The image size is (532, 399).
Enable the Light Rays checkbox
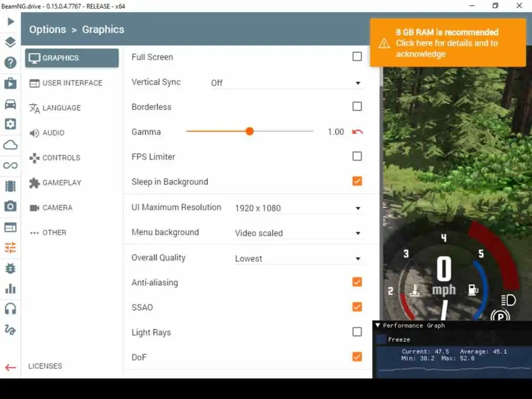[357, 331]
